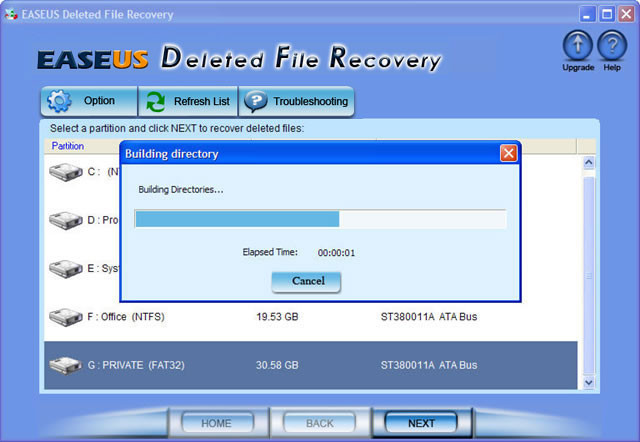Click the Refresh List label
640x442 pixels.
[x=202, y=101]
